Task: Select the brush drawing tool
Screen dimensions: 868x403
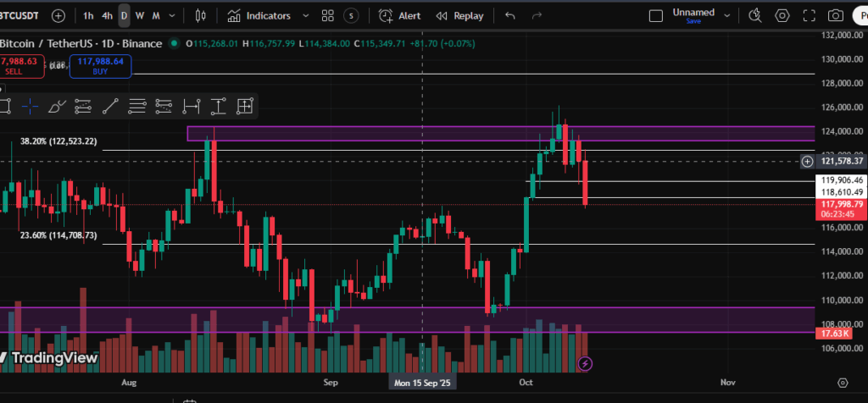Action: click(56, 106)
